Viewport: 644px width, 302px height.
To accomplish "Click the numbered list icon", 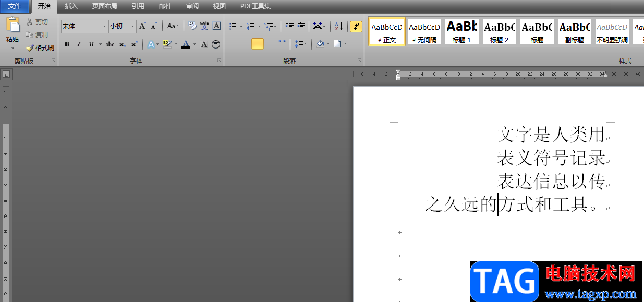I will coord(251,26).
